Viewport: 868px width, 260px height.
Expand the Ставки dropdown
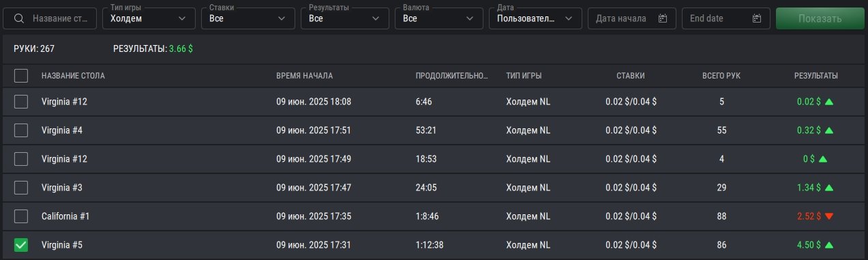click(x=248, y=18)
